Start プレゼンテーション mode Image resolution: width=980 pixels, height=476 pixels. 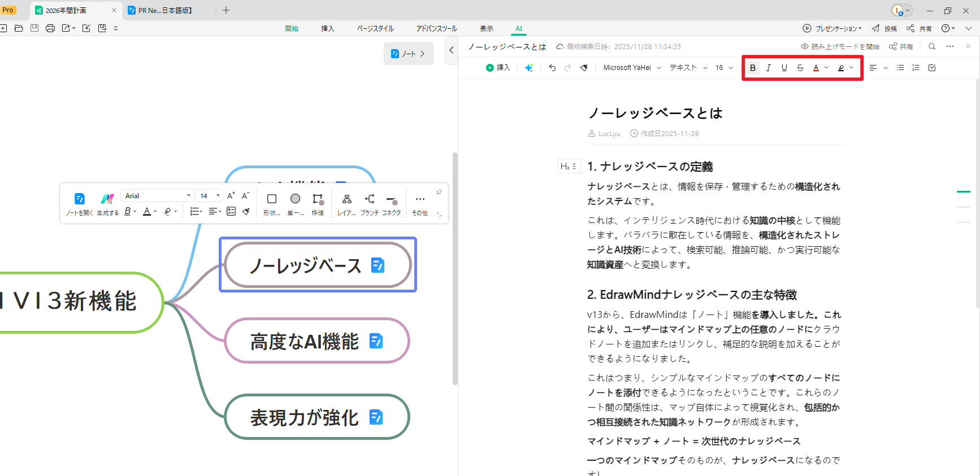click(x=832, y=28)
